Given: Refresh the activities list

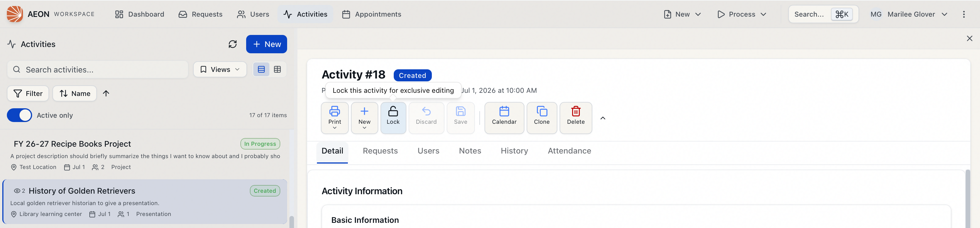Looking at the screenshot, I should click(x=232, y=44).
